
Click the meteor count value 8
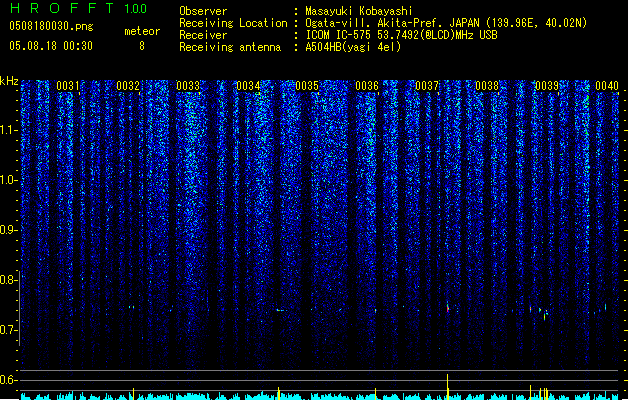pyautogui.click(x=142, y=46)
